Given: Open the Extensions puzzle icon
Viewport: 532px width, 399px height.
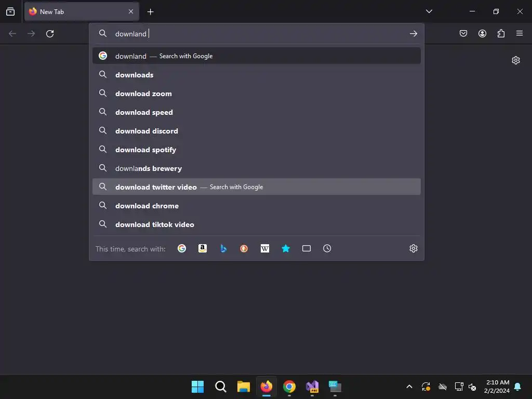Looking at the screenshot, I should pos(501,33).
